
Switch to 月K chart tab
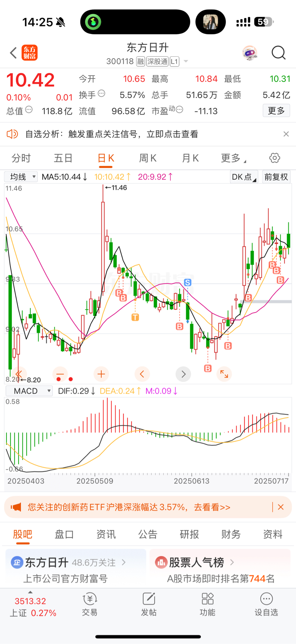190,158
